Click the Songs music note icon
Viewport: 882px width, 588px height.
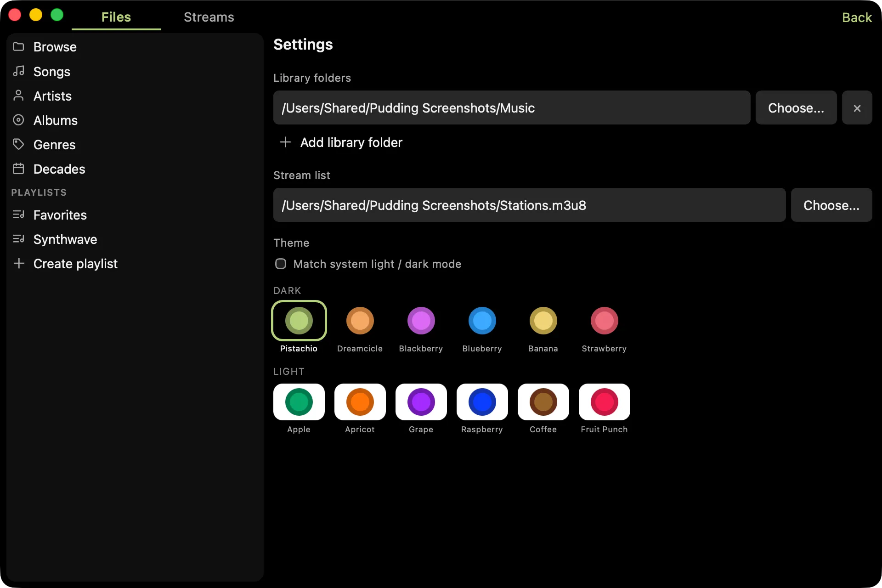pos(18,71)
